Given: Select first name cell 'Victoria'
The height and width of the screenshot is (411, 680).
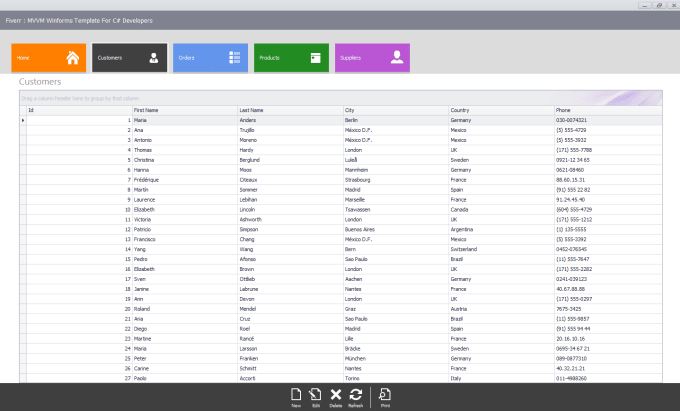Looking at the screenshot, I should point(185,219).
